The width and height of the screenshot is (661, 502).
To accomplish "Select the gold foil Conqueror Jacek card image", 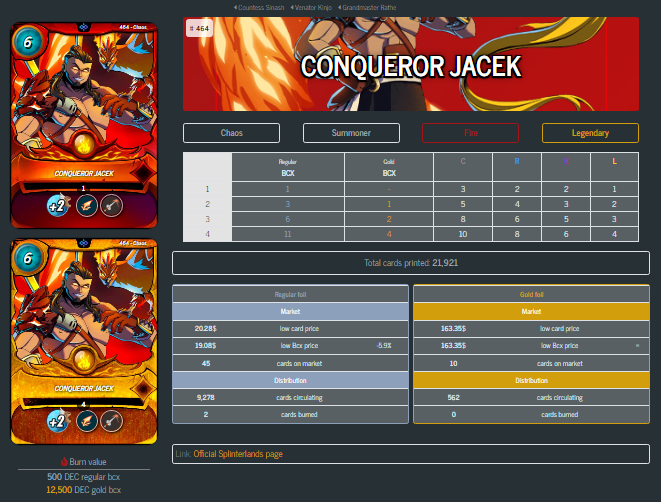I will pyautogui.click(x=84, y=341).
